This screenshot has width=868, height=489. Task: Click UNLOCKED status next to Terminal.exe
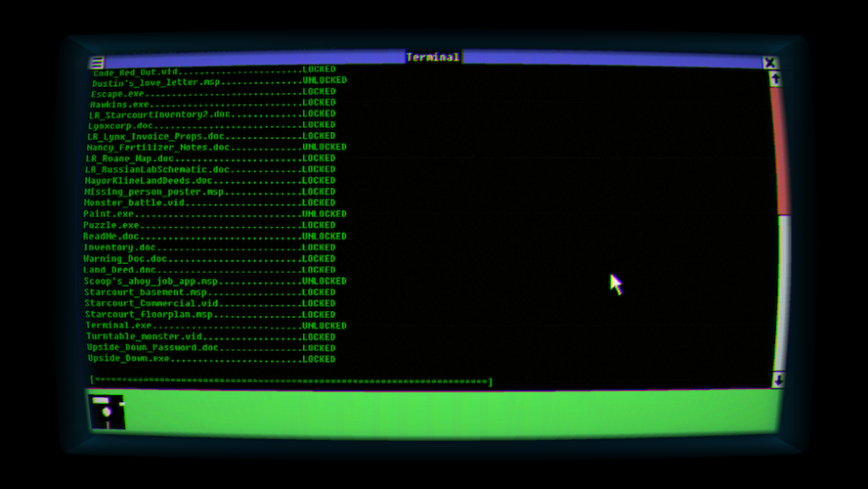point(324,326)
